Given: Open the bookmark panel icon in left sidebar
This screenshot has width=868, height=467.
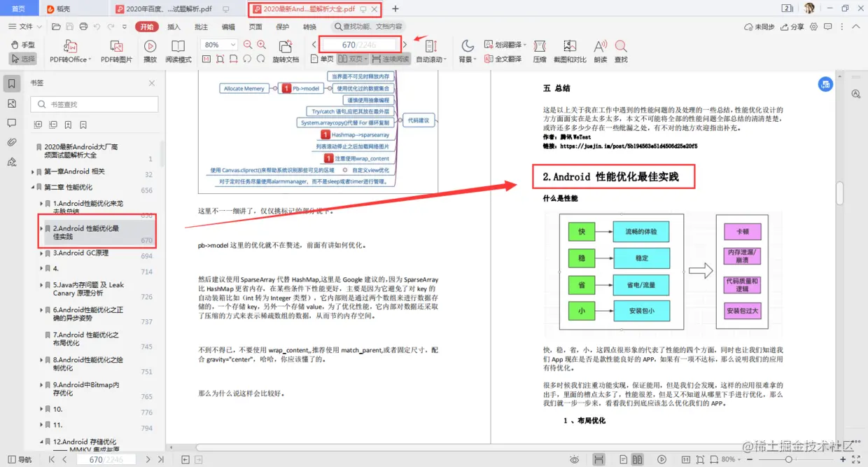Looking at the screenshot, I should [12, 84].
